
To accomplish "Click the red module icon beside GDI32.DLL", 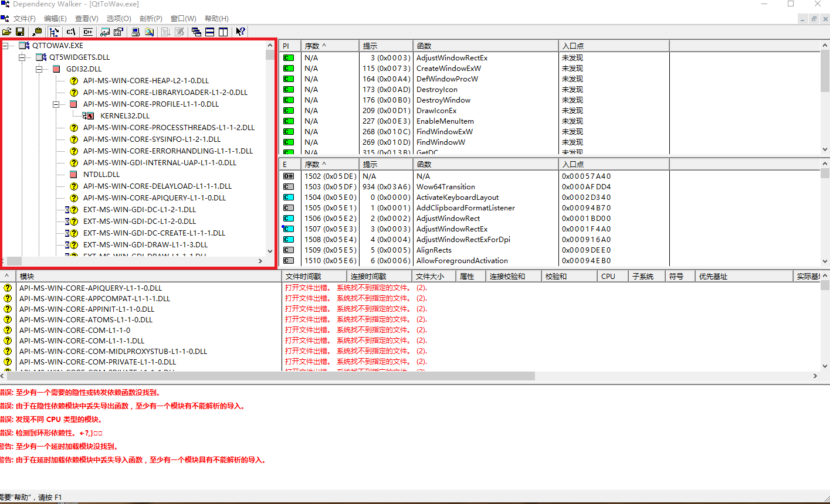I will click(x=57, y=69).
